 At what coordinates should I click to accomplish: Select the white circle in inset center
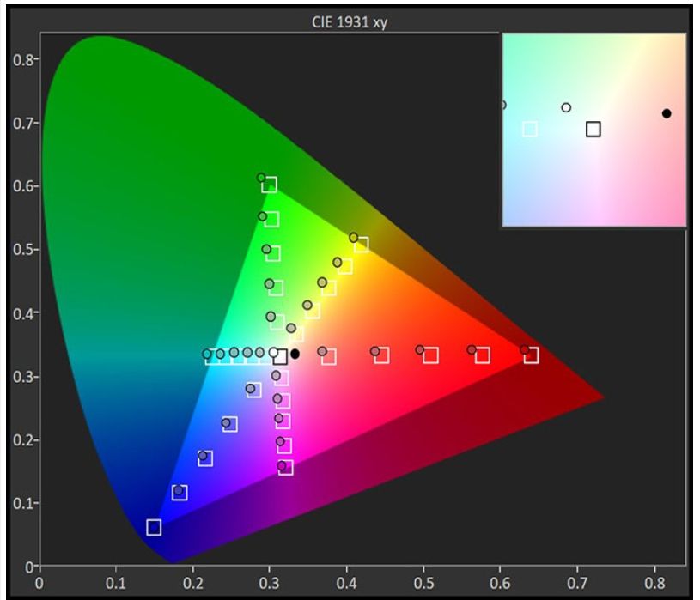tap(566, 107)
